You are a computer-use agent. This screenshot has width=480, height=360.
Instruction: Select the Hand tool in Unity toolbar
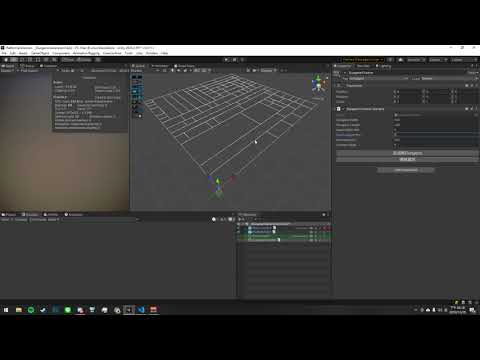(6, 60)
